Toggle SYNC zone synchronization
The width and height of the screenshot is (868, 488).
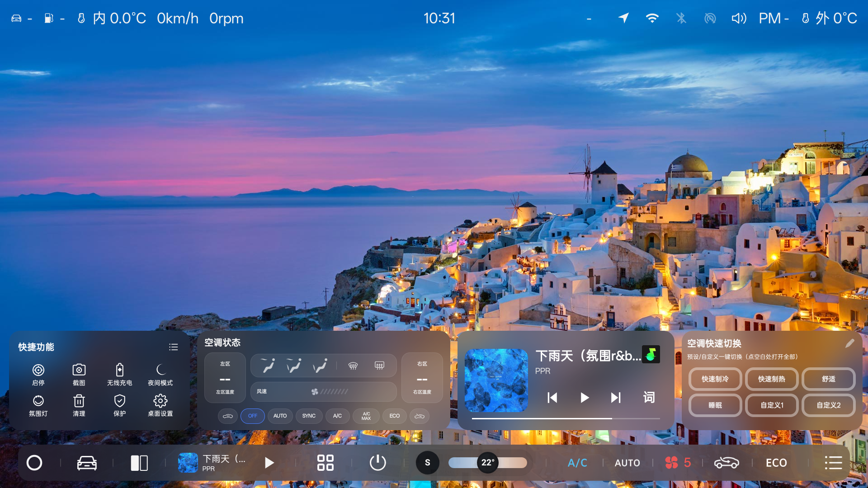coord(309,416)
